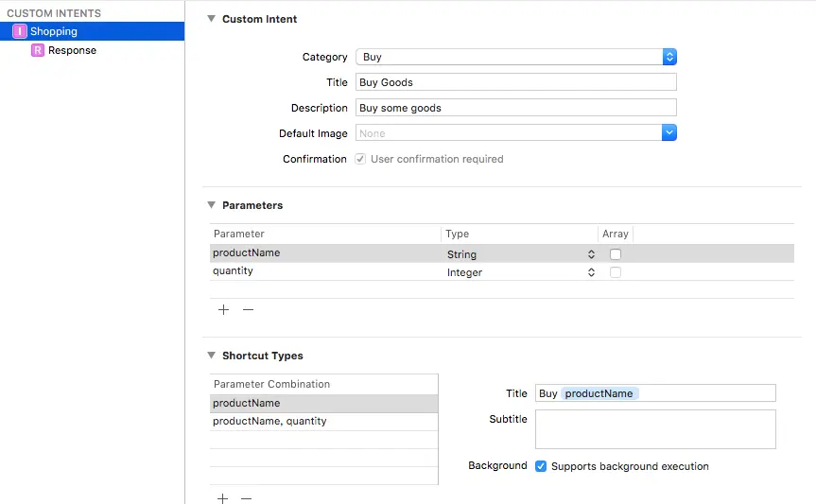Screen dimensions: 816x504
Task: Change quantity type from Integer
Action: point(521,272)
